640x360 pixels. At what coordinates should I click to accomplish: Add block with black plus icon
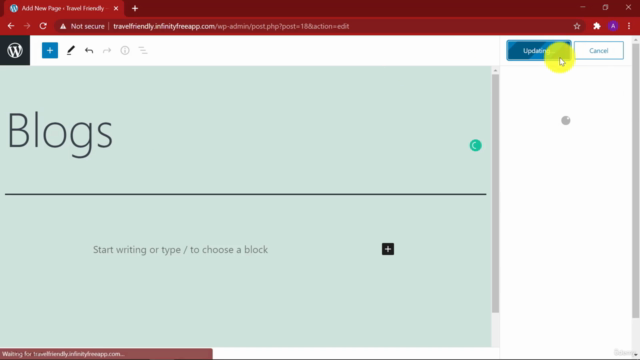(x=388, y=249)
